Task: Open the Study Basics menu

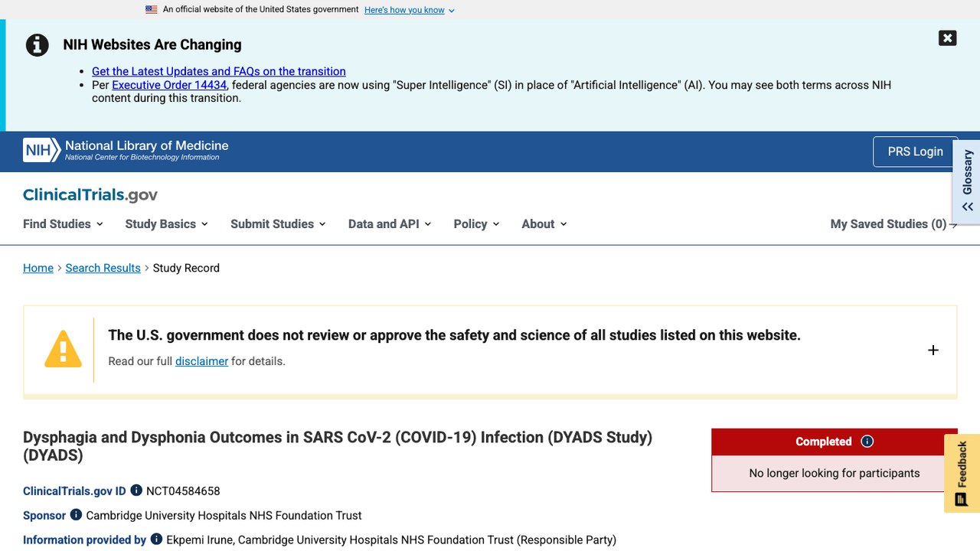Action: (167, 224)
